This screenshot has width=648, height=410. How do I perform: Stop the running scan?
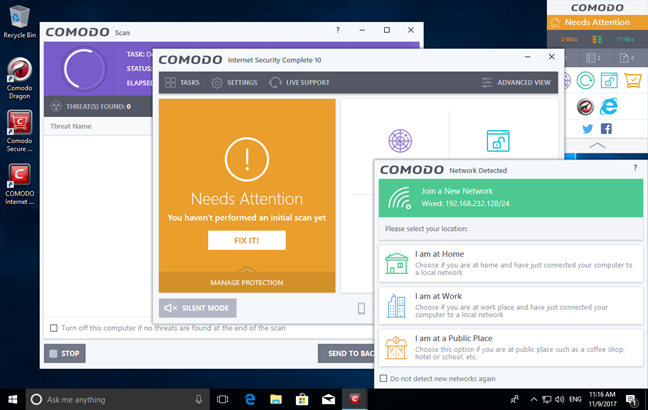65,353
